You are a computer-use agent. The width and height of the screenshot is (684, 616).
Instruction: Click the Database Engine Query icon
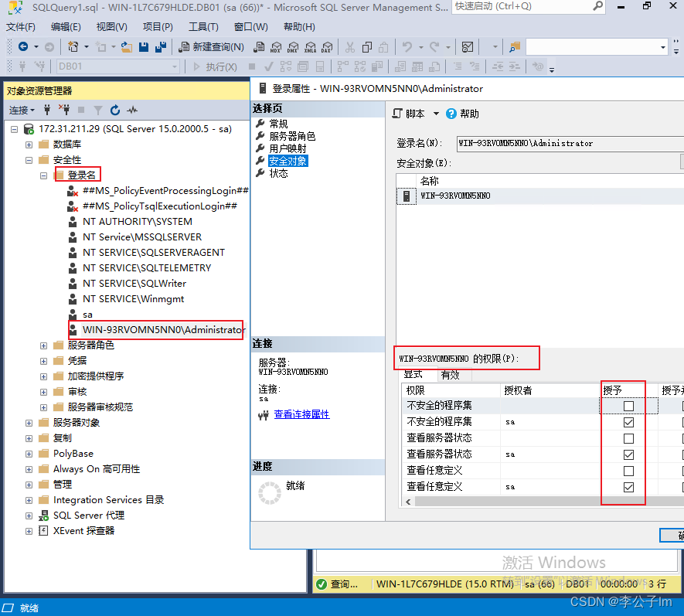click(x=259, y=46)
